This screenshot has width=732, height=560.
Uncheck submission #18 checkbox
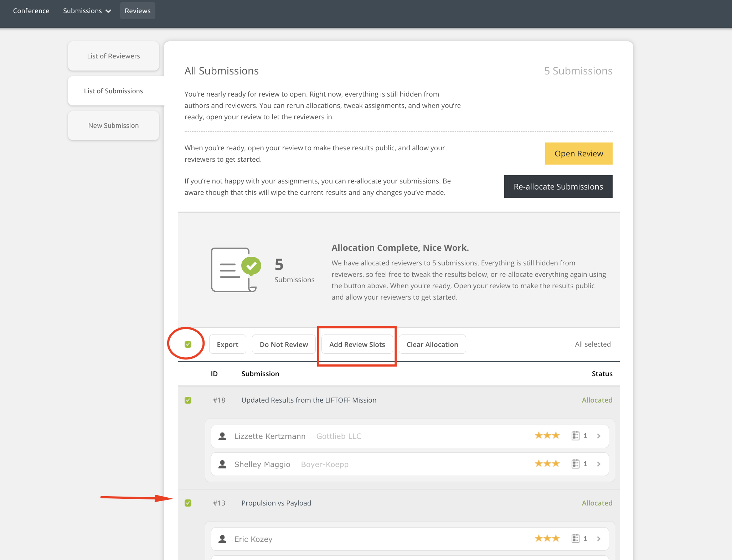(188, 400)
